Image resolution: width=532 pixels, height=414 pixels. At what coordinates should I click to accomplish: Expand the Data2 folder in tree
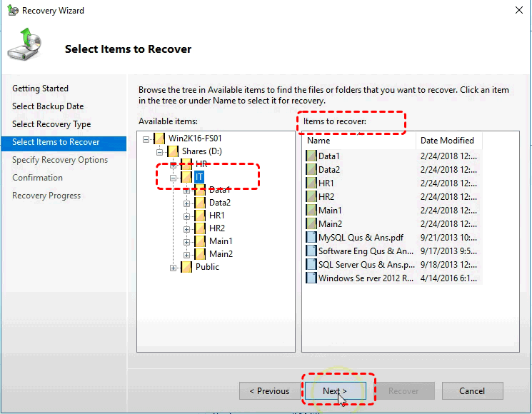coord(186,203)
